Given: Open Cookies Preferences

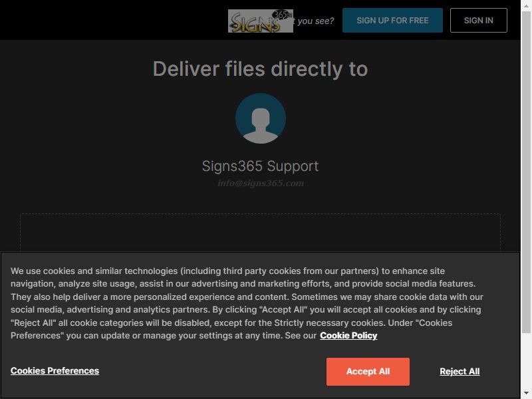Looking at the screenshot, I should click(x=55, y=370).
